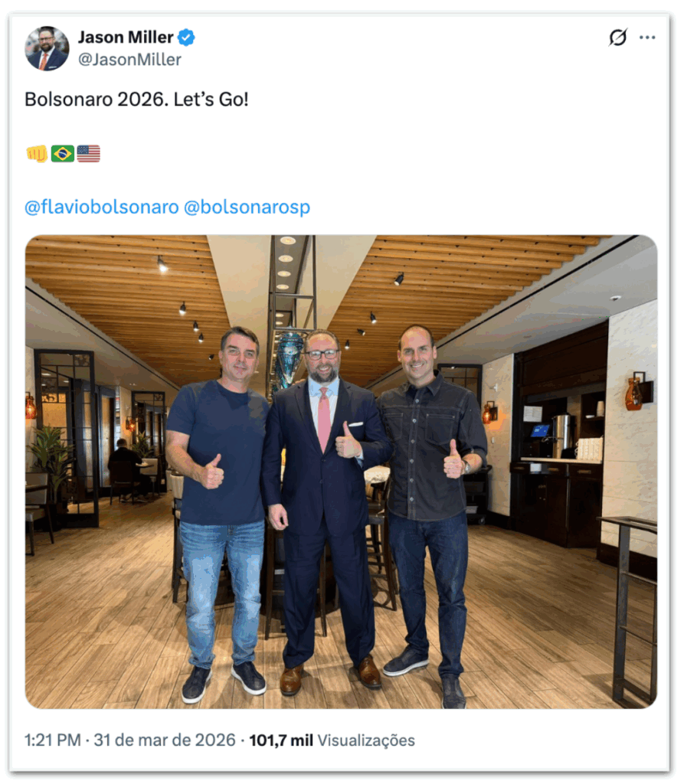Click the 31 de mar de 2026 date

(x=165, y=740)
